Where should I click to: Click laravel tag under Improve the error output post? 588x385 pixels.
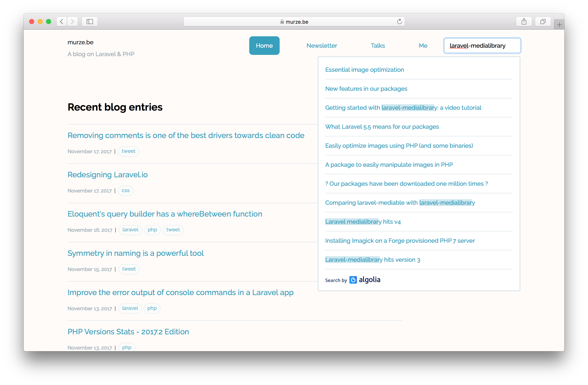point(130,308)
